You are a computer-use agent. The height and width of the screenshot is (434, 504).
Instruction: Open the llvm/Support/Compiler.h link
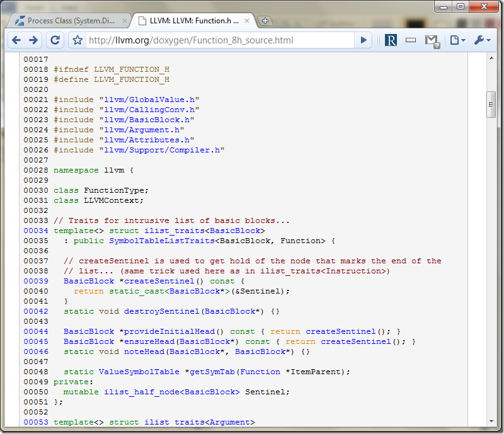point(162,150)
